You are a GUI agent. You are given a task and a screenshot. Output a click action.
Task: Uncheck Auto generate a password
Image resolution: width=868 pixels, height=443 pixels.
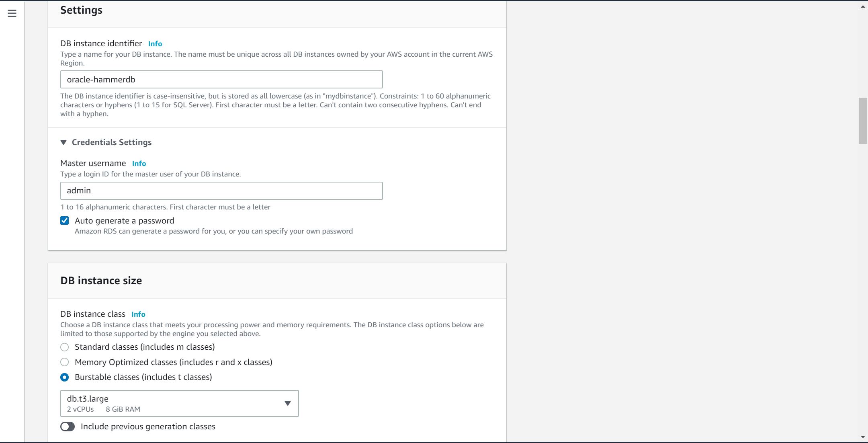pyautogui.click(x=65, y=221)
